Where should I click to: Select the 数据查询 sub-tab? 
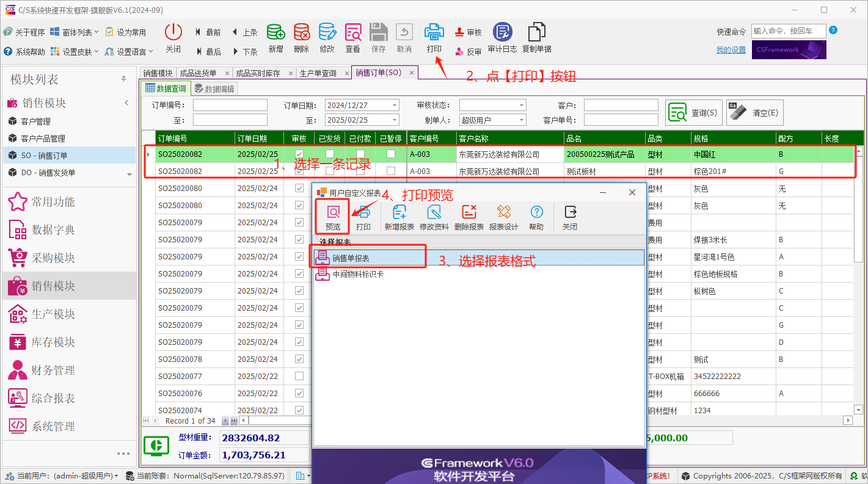[x=166, y=88]
